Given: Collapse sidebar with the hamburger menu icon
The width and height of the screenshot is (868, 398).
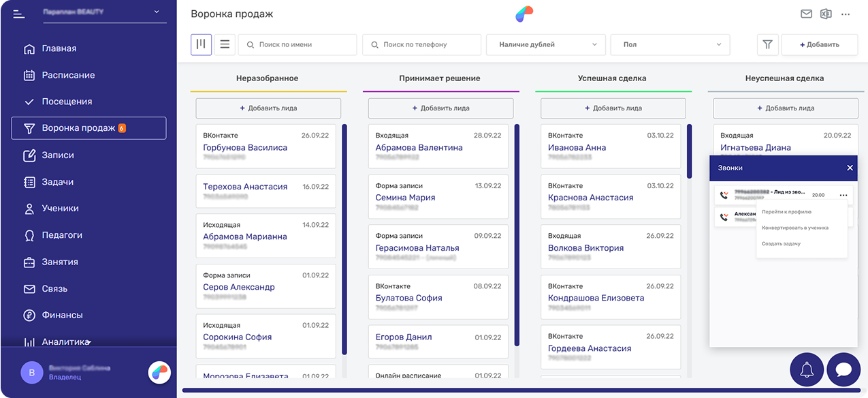Looking at the screenshot, I should pos(18,13).
